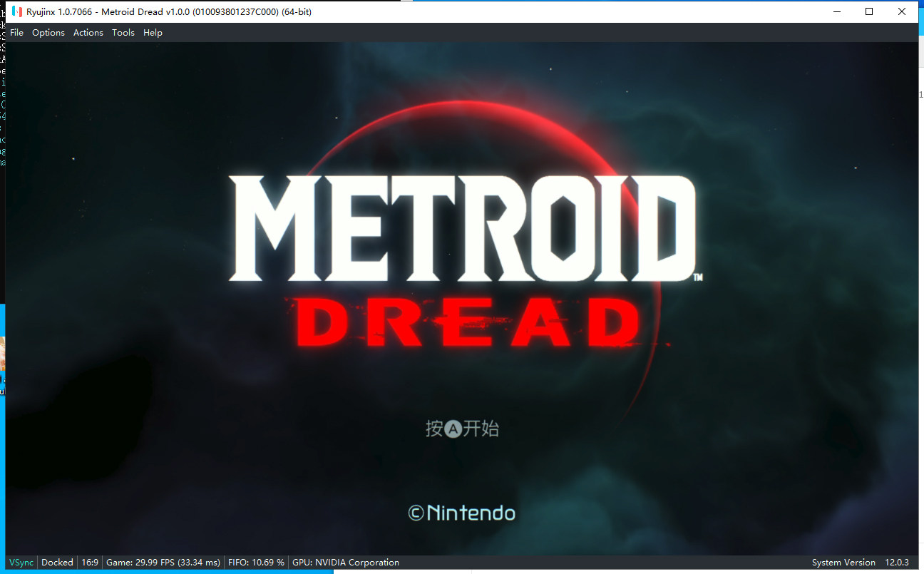The image size is (924, 574).
Task: Open the File menu
Action: click(16, 33)
